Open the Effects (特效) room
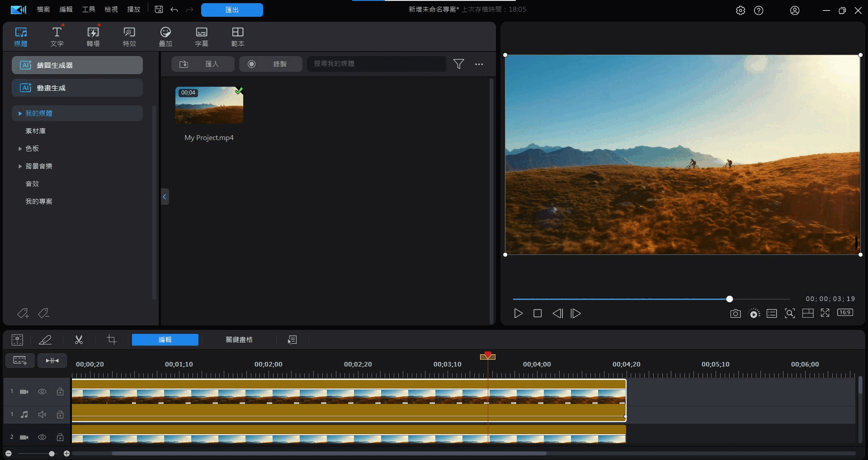 129,37
